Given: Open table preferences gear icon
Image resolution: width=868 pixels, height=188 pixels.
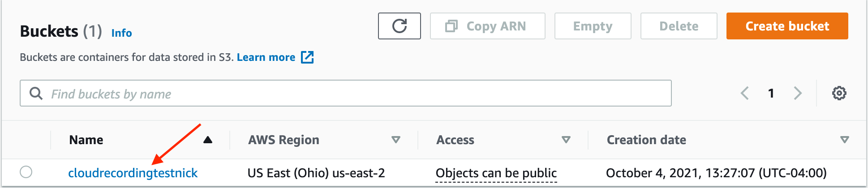Looking at the screenshot, I should point(839,93).
